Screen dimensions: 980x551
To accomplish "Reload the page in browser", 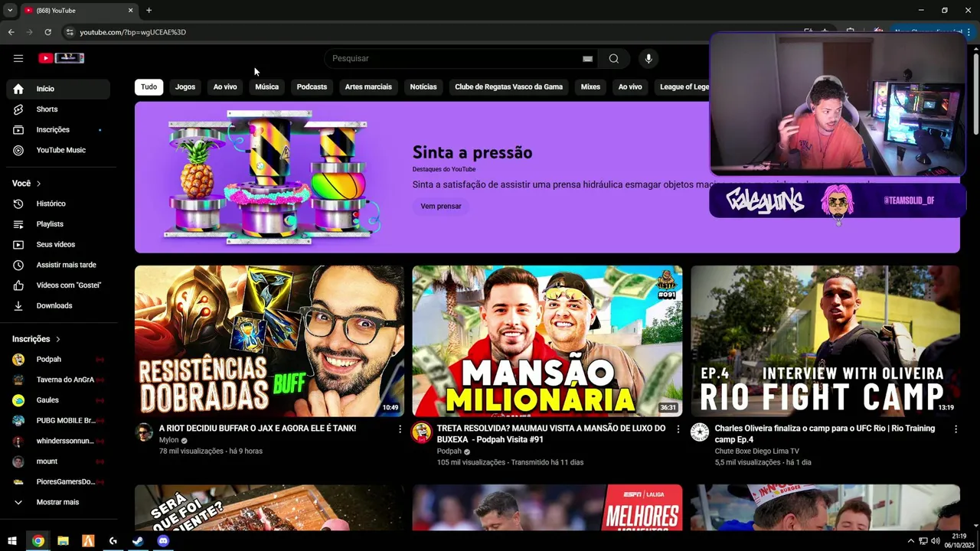I will (47, 32).
